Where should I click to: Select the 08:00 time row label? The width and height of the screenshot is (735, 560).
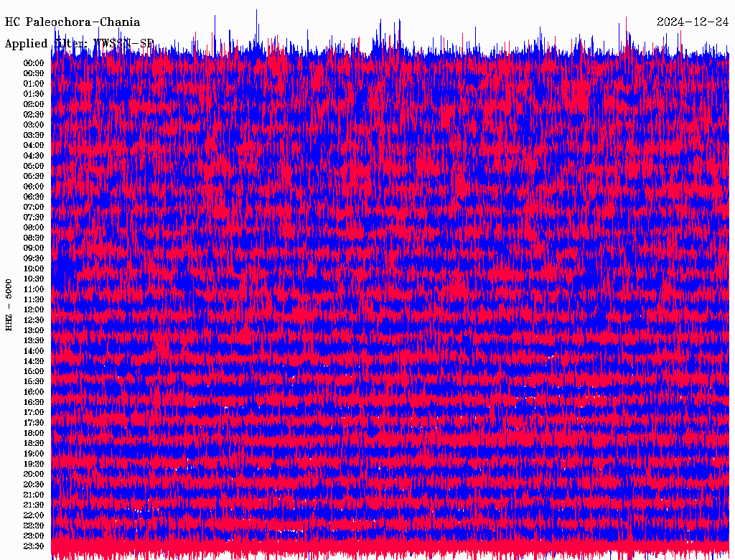(x=34, y=228)
